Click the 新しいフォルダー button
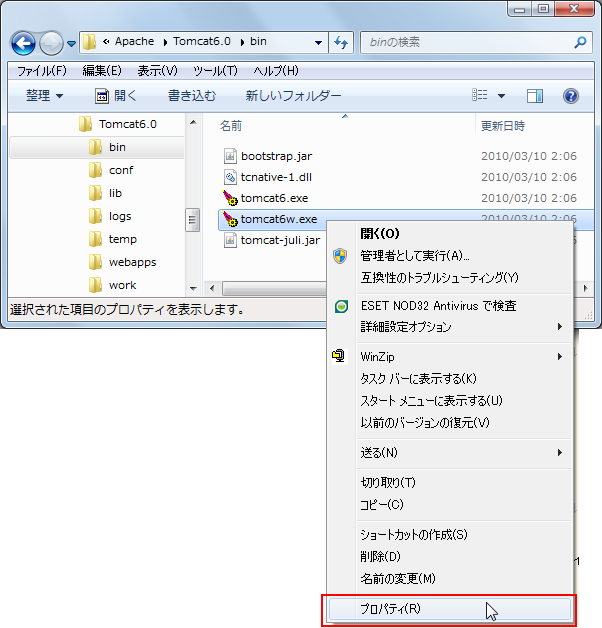 293,96
